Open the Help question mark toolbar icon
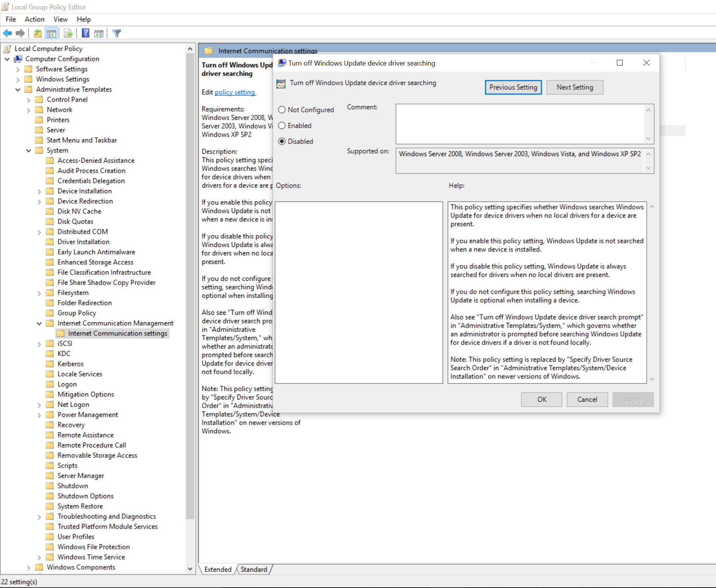 click(85, 34)
